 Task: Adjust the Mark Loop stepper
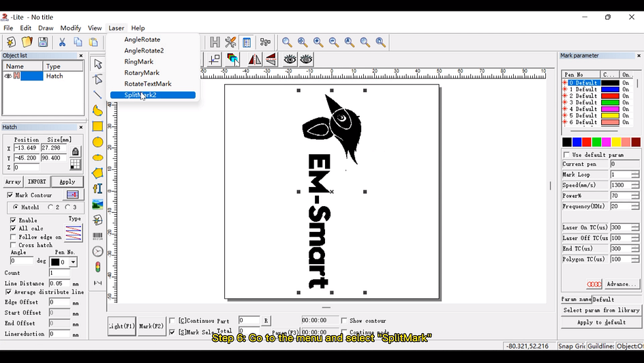635,175
